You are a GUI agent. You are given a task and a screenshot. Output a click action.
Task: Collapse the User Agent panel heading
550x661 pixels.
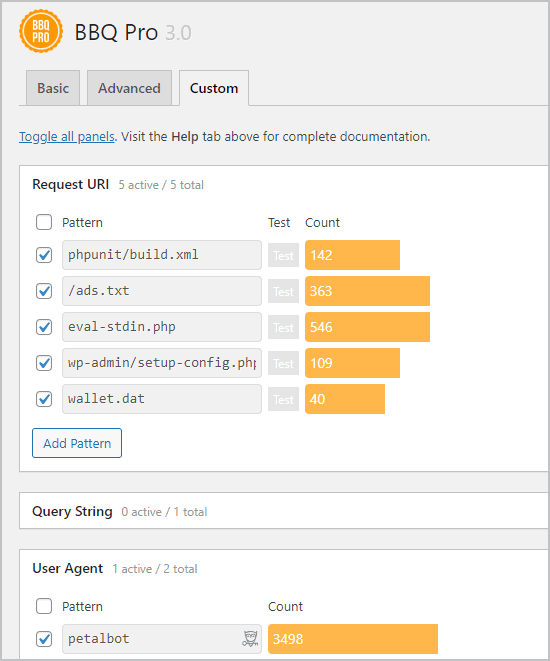point(67,568)
